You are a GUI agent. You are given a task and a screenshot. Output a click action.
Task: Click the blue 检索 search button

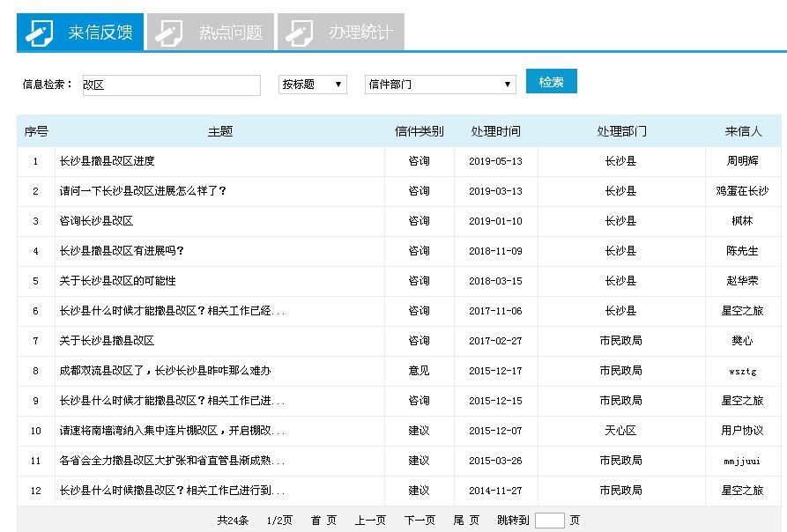point(551,80)
